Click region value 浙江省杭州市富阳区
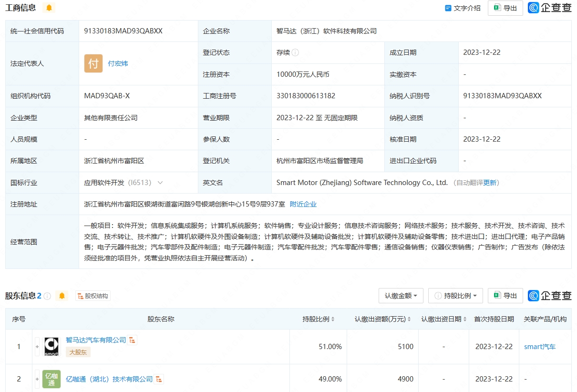Screen dimensions: 577x392 pos(114,161)
